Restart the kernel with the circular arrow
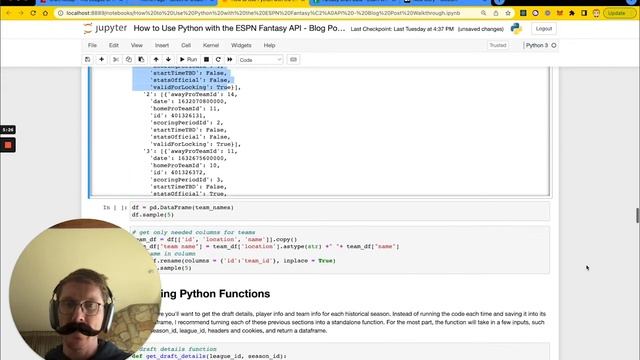 218,60
